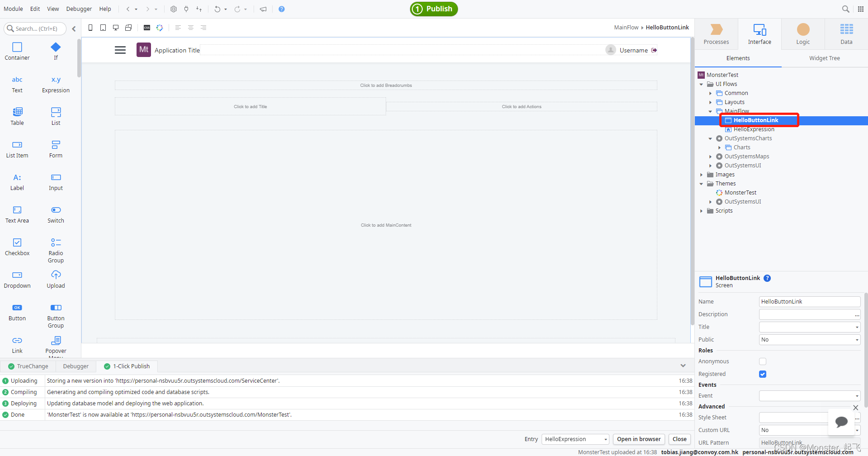Select the Table widget
The height and width of the screenshot is (456, 868).
point(17,117)
